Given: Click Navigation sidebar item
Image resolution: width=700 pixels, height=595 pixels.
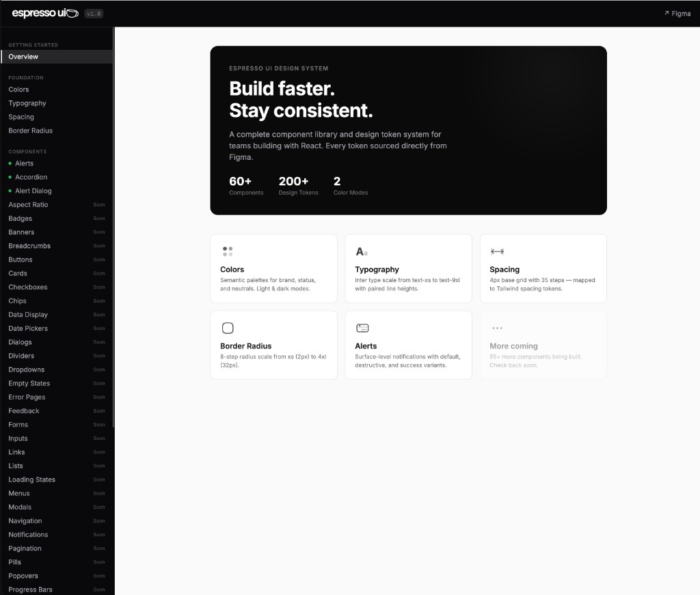Looking at the screenshot, I should pyautogui.click(x=57, y=521).
